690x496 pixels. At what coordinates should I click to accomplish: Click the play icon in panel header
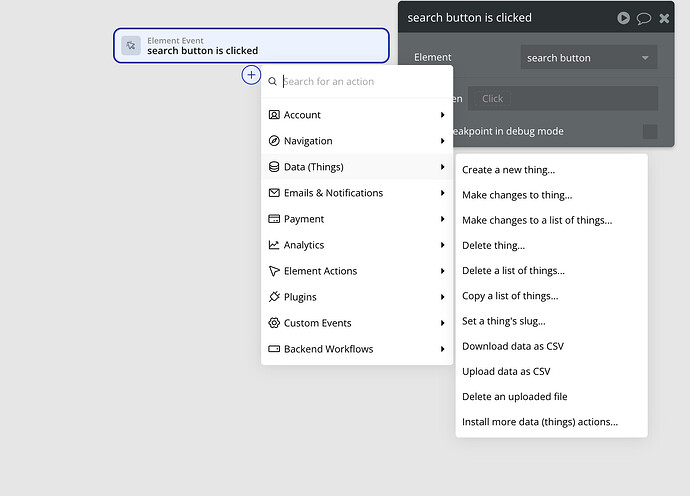623,18
